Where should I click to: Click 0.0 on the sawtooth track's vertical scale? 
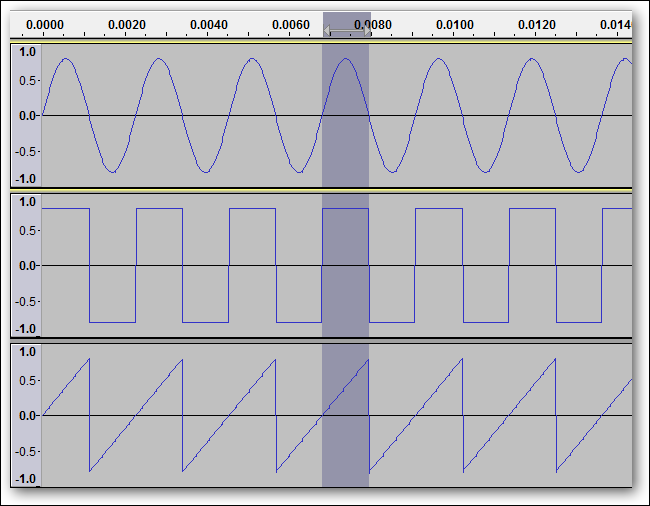tap(27, 416)
